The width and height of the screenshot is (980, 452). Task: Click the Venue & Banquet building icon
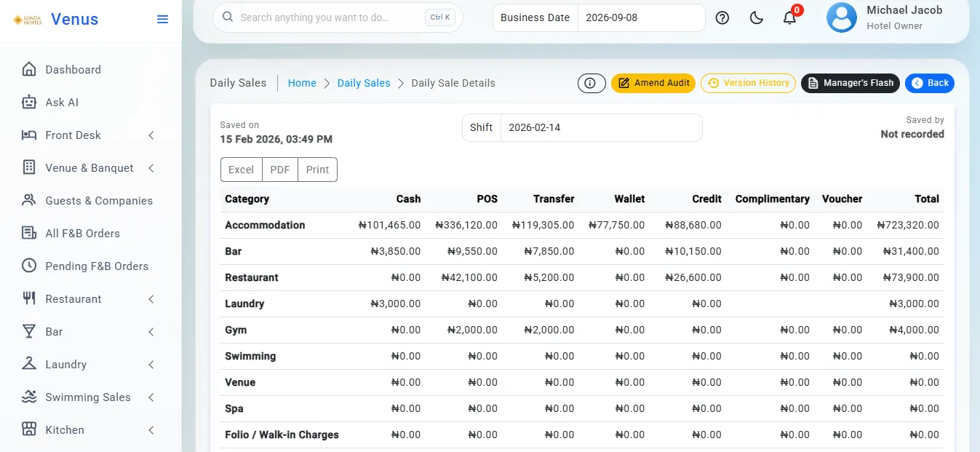click(x=29, y=168)
